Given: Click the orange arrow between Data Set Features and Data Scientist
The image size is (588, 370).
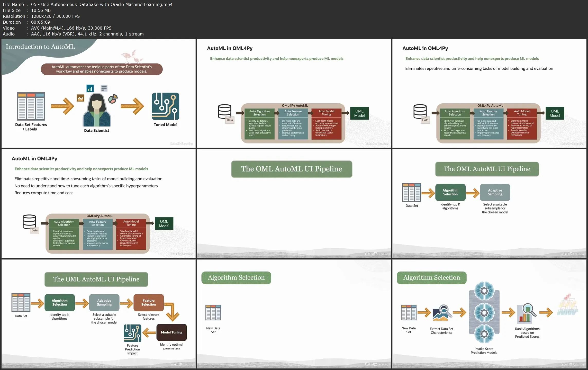Looking at the screenshot, I should tap(62, 106).
